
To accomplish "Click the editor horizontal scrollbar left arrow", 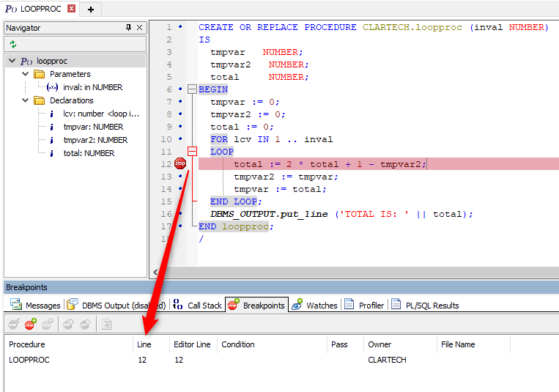I will coord(155,272).
